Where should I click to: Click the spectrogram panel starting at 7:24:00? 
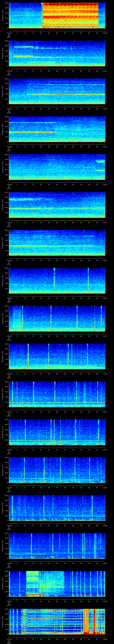pos(57,129)
